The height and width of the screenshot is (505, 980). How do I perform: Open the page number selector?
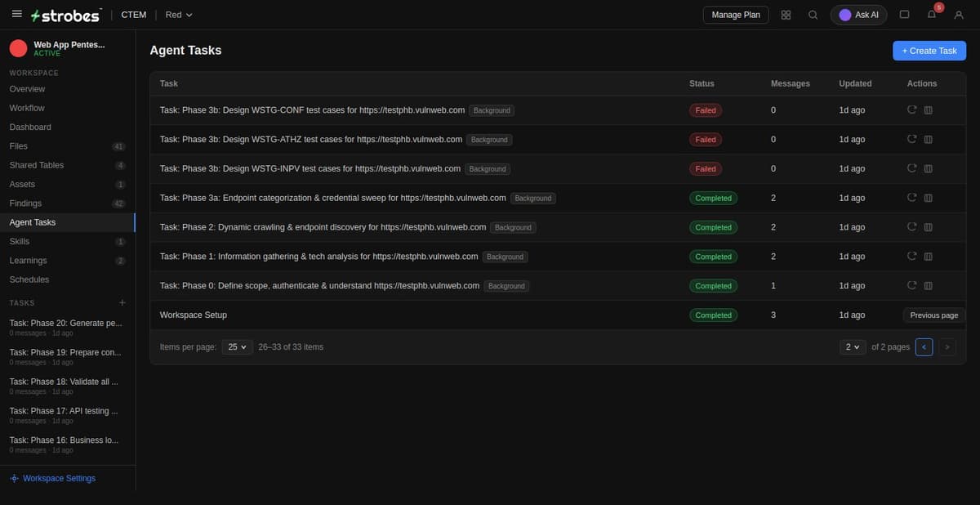click(x=853, y=347)
